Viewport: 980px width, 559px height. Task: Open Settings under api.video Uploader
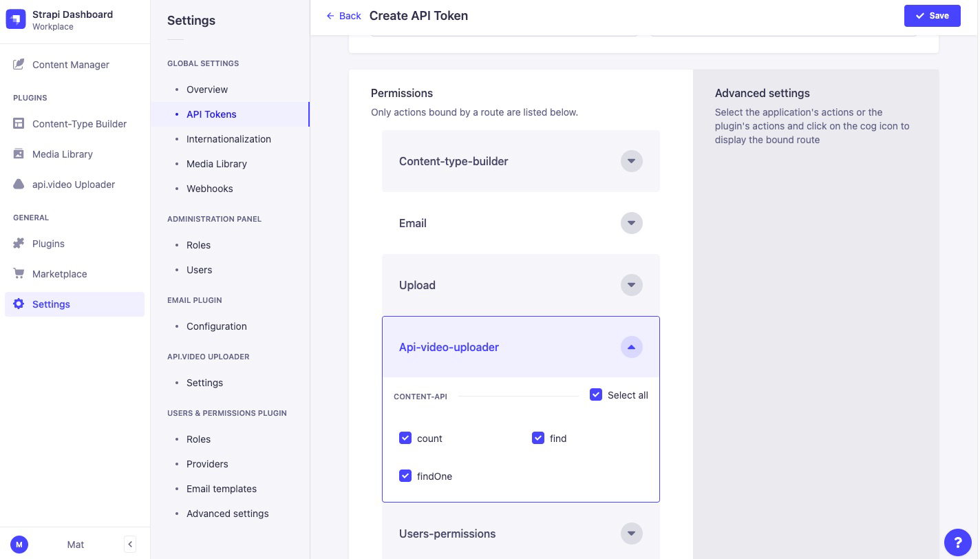click(230, 383)
